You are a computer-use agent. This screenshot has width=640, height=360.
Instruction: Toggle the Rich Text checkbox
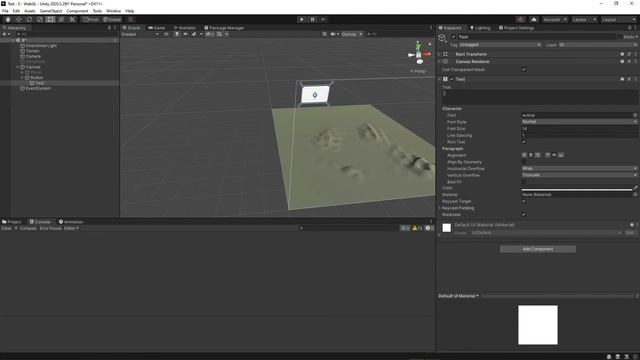(x=524, y=142)
